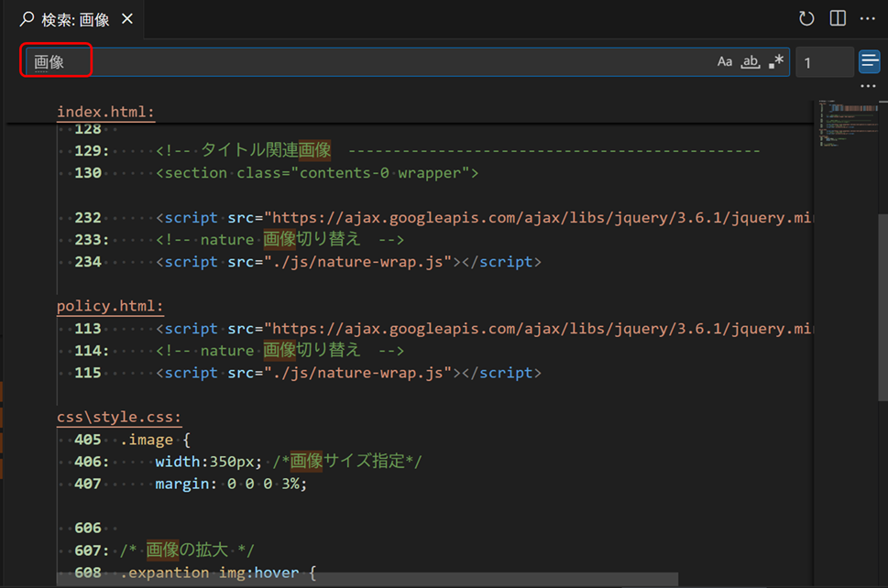Image resolution: width=888 pixels, height=588 pixels.
Task: Toggle Use Regular Expression option
Action: click(776, 61)
